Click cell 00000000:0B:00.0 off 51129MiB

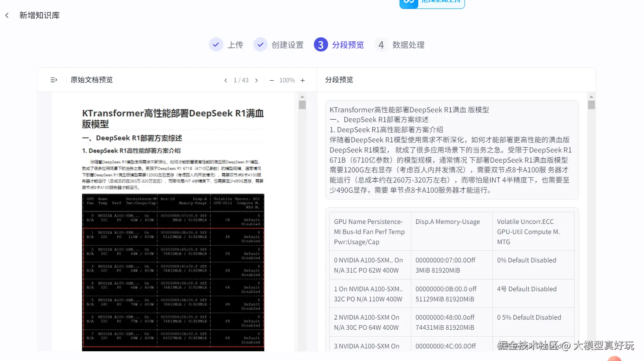coord(452,294)
